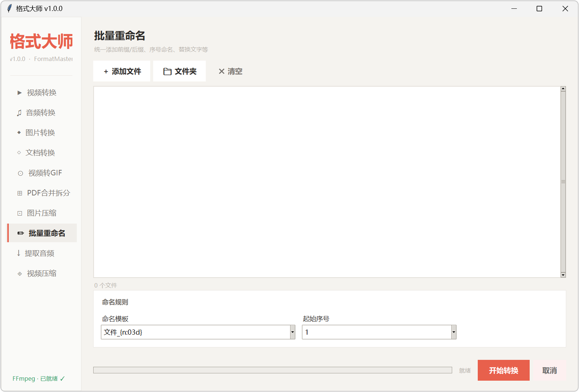
Task: Switch to 音频转换 in sidebar
Action: pyautogui.click(x=42, y=113)
